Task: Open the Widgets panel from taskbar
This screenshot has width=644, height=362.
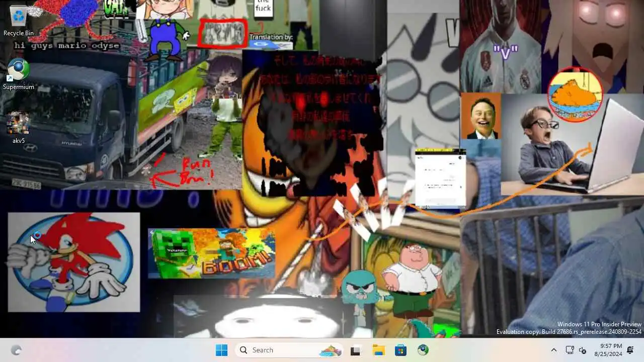Action: click(x=16, y=350)
